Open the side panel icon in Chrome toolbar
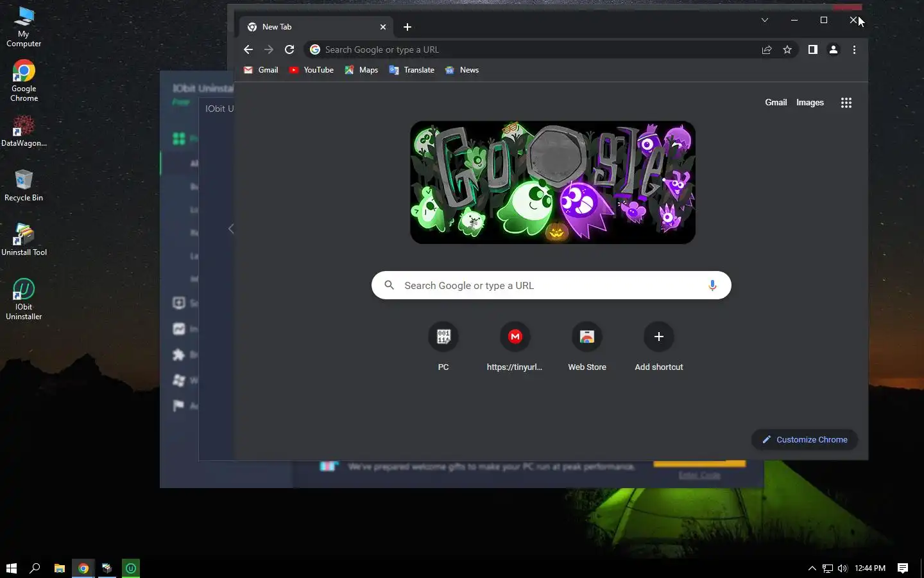 pos(812,49)
